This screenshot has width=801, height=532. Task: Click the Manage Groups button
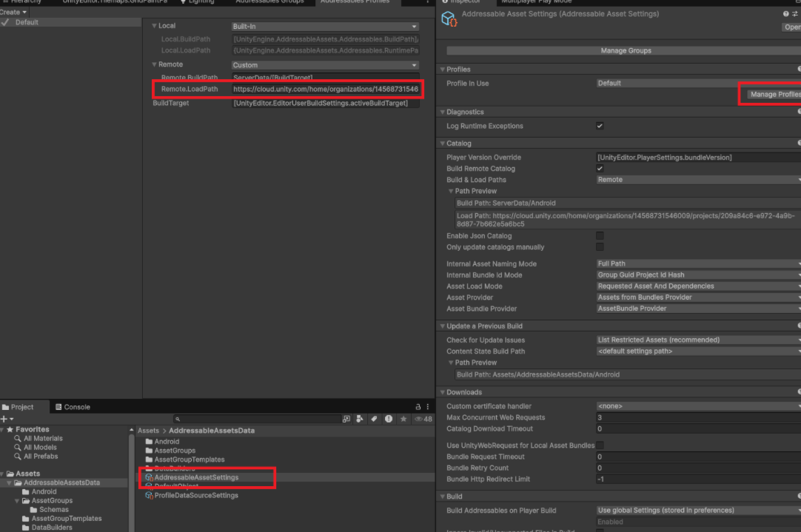pos(624,50)
